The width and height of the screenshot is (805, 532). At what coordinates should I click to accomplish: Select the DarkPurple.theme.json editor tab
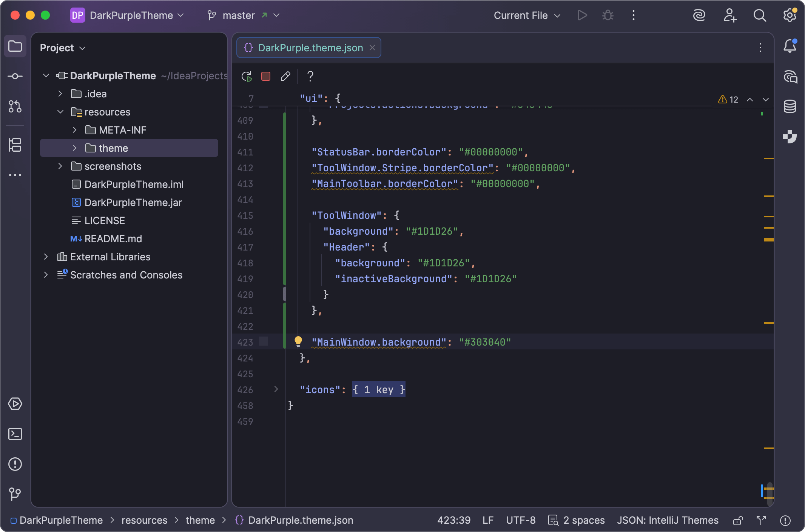tap(310, 48)
